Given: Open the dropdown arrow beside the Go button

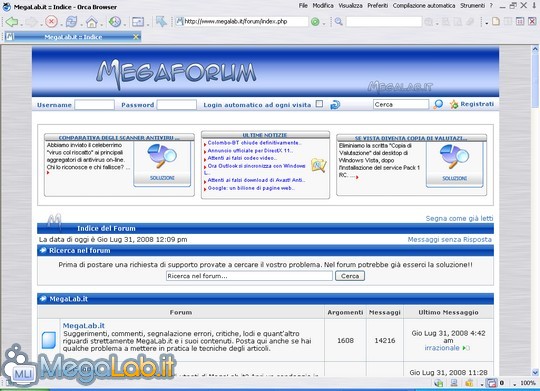Looking at the screenshot, I should (324, 23).
